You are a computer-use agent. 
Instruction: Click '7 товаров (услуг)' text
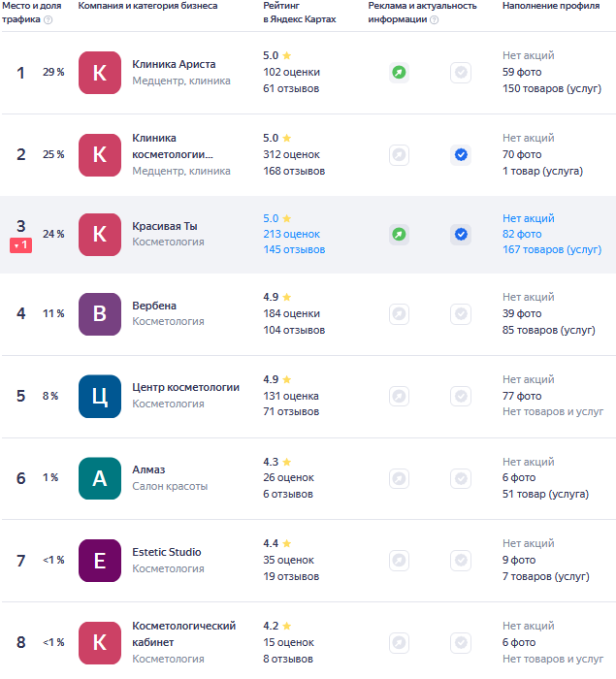546,577
